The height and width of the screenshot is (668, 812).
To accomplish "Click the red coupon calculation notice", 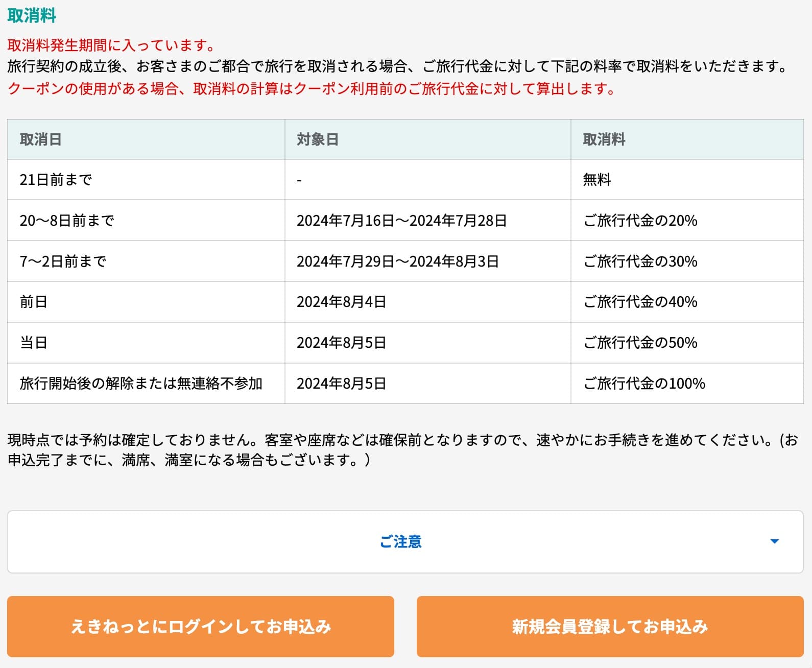I will click(312, 89).
